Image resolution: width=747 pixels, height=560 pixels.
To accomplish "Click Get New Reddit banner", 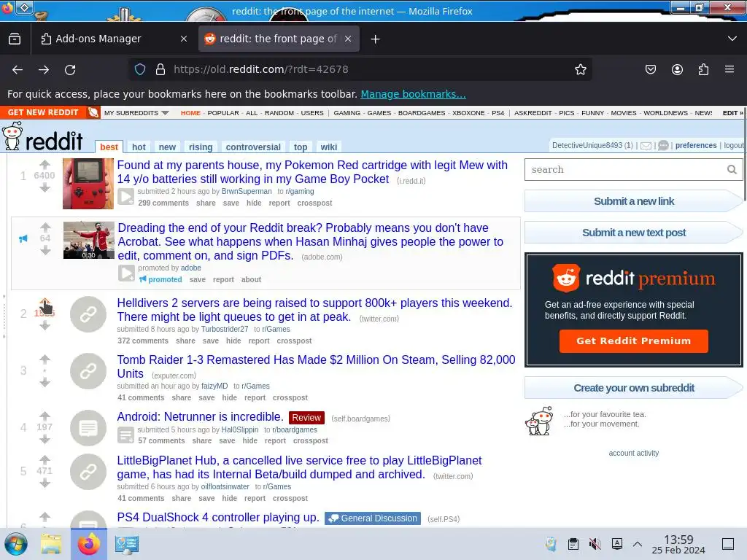I will pyautogui.click(x=50, y=112).
